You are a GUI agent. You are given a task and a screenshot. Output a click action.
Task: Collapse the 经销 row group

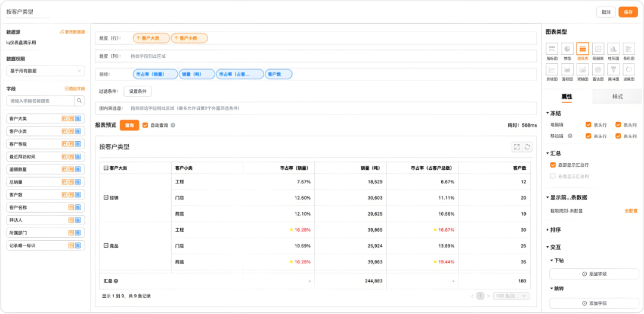tap(106, 197)
